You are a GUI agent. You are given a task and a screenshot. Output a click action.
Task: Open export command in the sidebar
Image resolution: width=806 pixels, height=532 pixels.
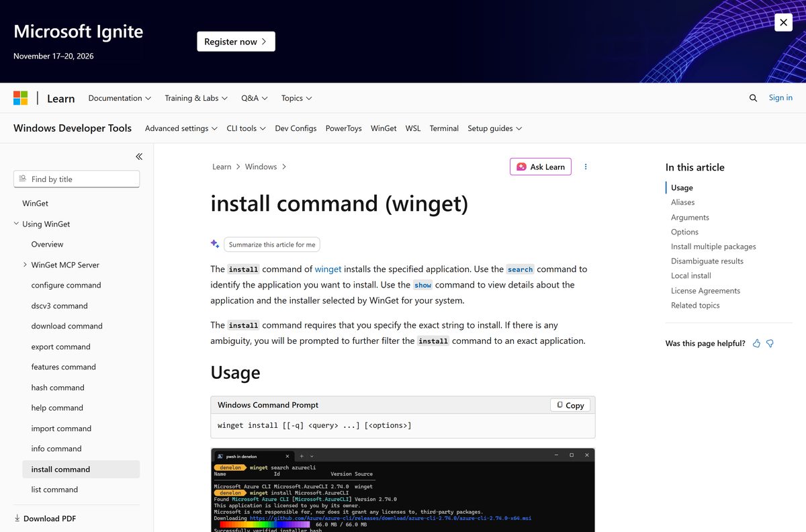pyautogui.click(x=60, y=347)
